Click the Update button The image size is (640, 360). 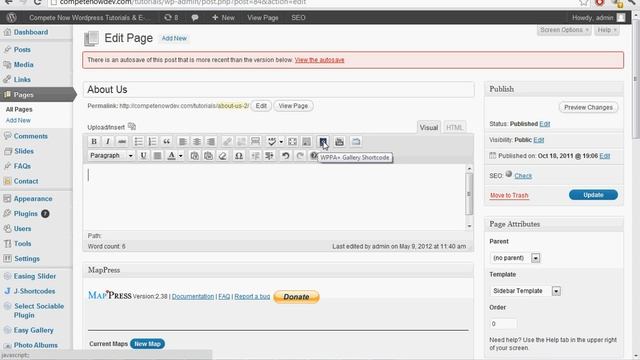point(593,195)
